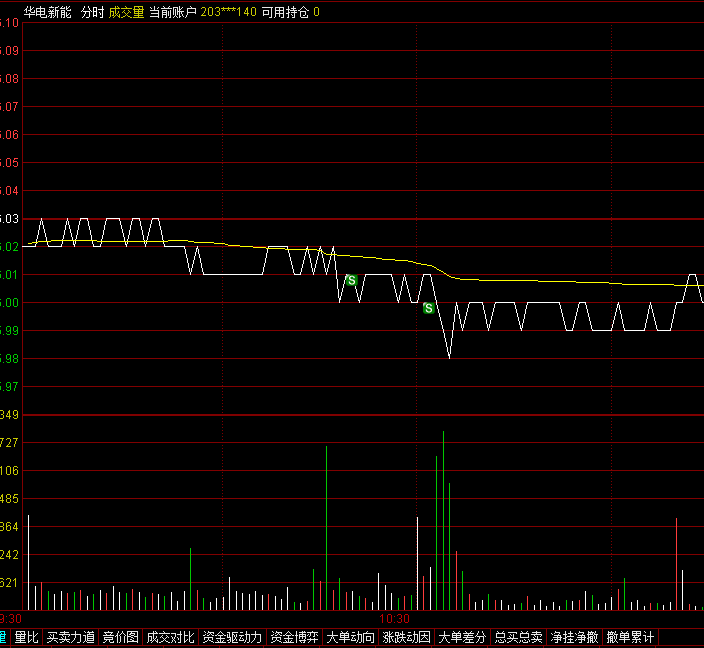
Task: Click the 分时 label in the header
Action: 92,12
